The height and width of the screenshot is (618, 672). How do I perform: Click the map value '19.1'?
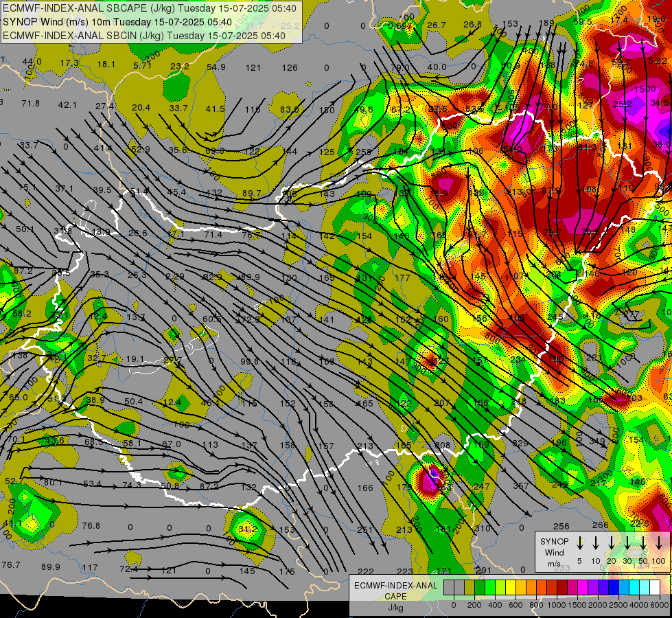point(135,358)
